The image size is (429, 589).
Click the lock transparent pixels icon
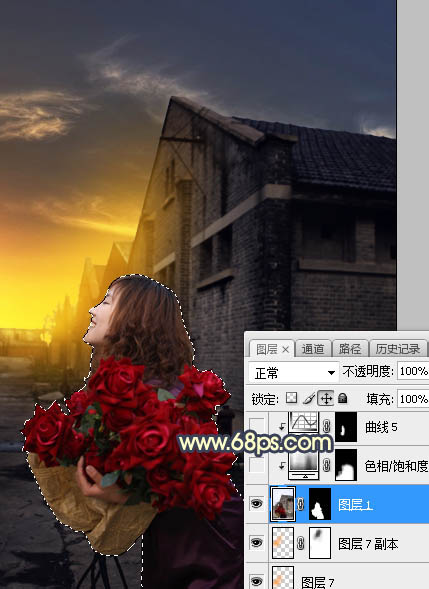[292, 398]
